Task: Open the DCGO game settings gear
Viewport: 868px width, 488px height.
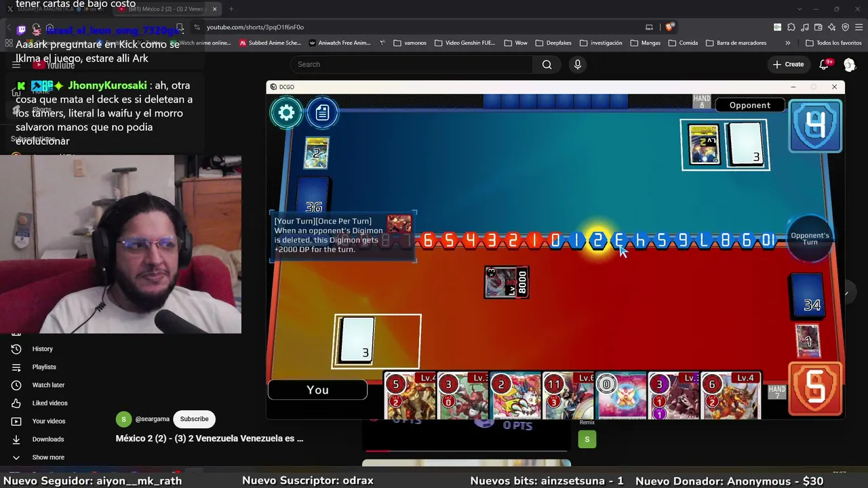Action: [x=286, y=113]
